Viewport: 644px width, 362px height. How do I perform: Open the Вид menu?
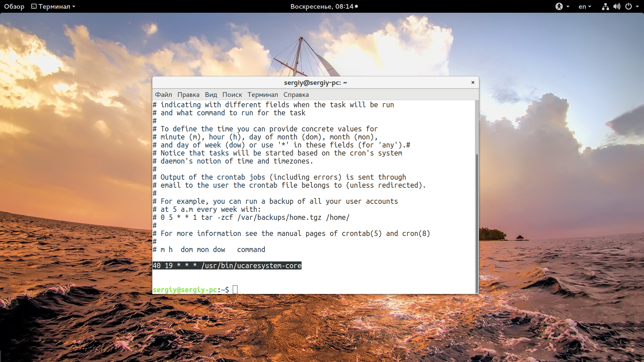(x=211, y=95)
